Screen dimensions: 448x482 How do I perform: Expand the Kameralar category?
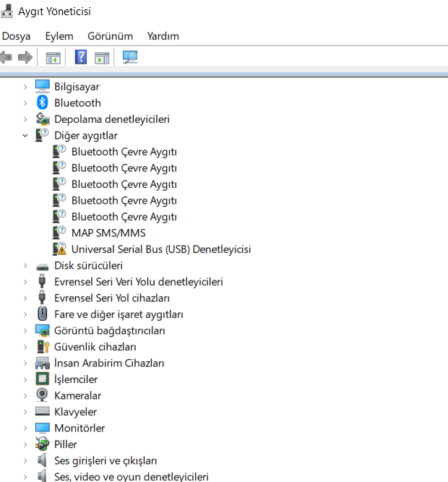[25, 396]
